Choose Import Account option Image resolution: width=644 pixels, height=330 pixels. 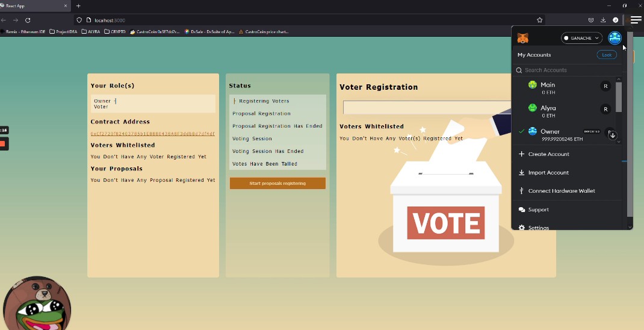point(548,173)
